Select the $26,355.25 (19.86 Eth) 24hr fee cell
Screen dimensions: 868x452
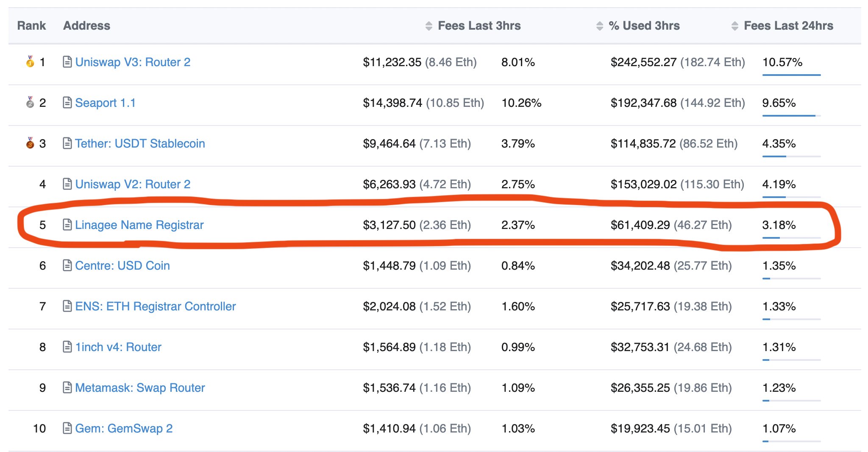[671, 388]
